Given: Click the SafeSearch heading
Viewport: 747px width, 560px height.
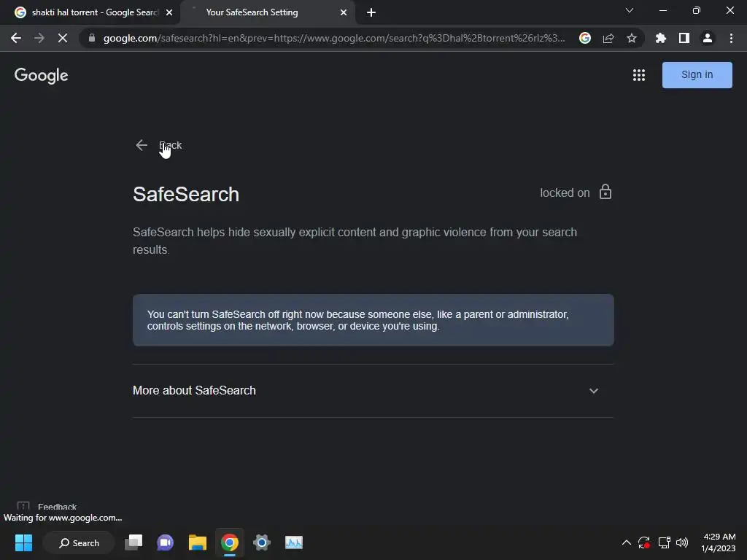Looking at the screenshot, I should (186, 194).
